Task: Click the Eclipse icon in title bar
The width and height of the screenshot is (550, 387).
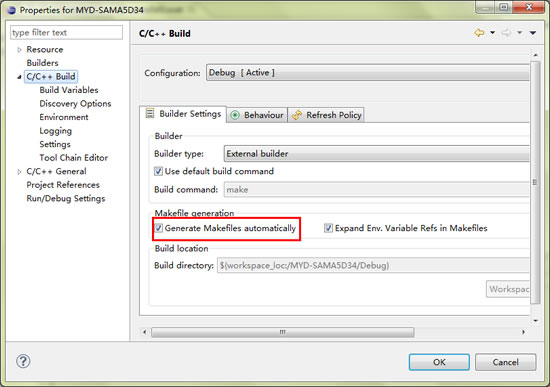Action: click(11, 10)
